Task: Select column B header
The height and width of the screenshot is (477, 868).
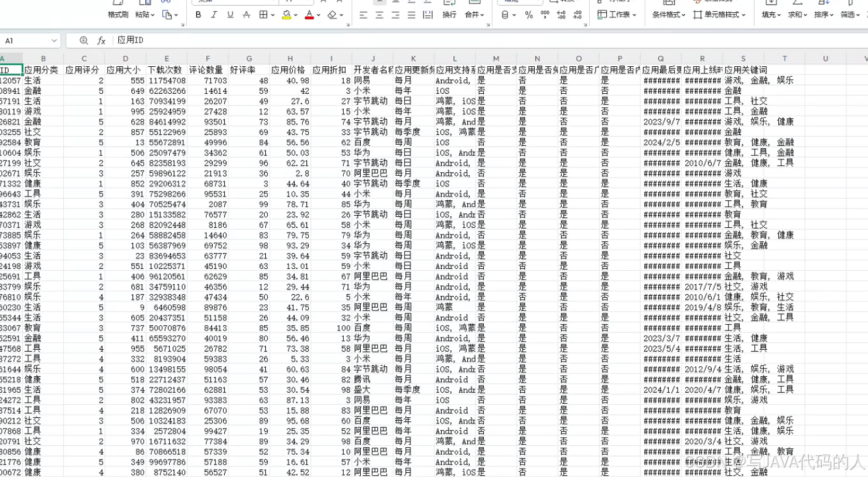Action: 43,59
